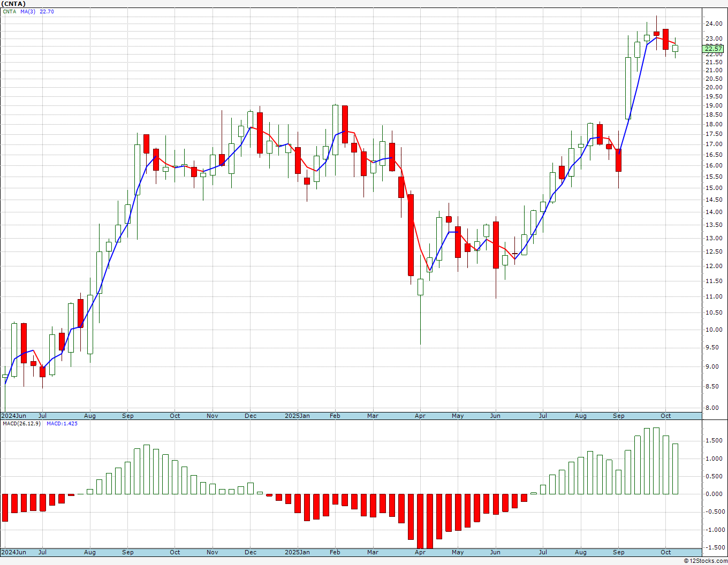
Task: Click 2025Jan on the price chart axis
Action: (297, 416)
